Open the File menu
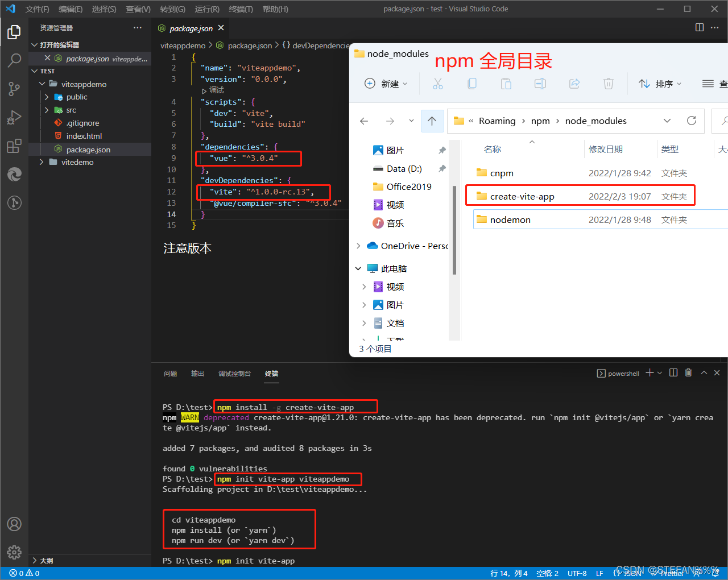Screen dimensions: 728x580 click(37, 9)
